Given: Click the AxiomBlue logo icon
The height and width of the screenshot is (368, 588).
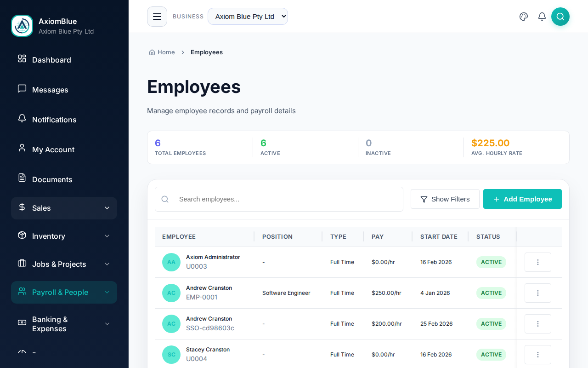Looking at the screenshot, I should coord(22,26).
